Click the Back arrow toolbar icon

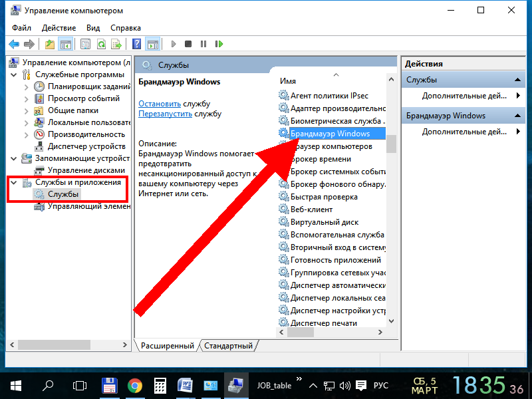[13, 45]
